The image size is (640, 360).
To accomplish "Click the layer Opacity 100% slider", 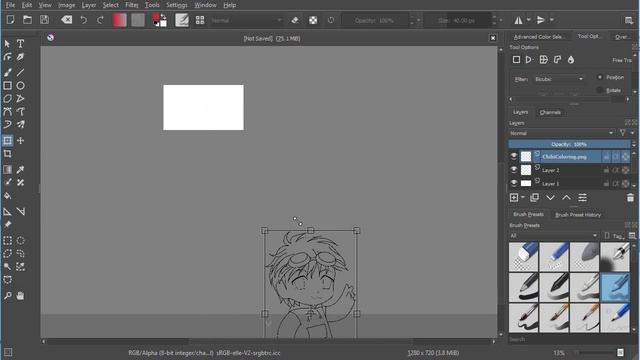I will coord(569,144).
